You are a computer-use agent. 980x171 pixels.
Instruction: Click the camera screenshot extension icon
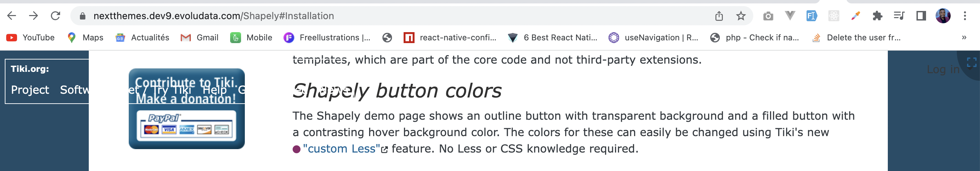click(x=768, y=16)
